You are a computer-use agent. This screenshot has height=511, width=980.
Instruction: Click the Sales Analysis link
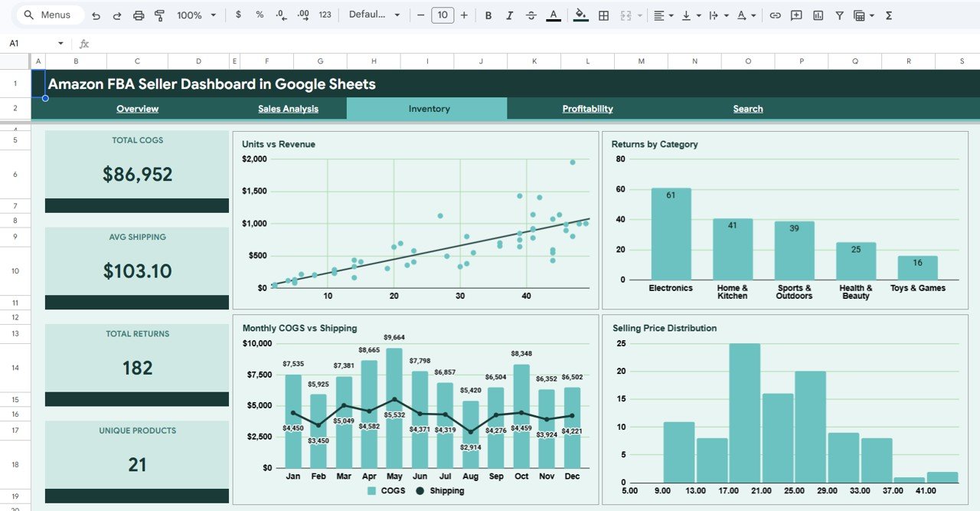288,108
